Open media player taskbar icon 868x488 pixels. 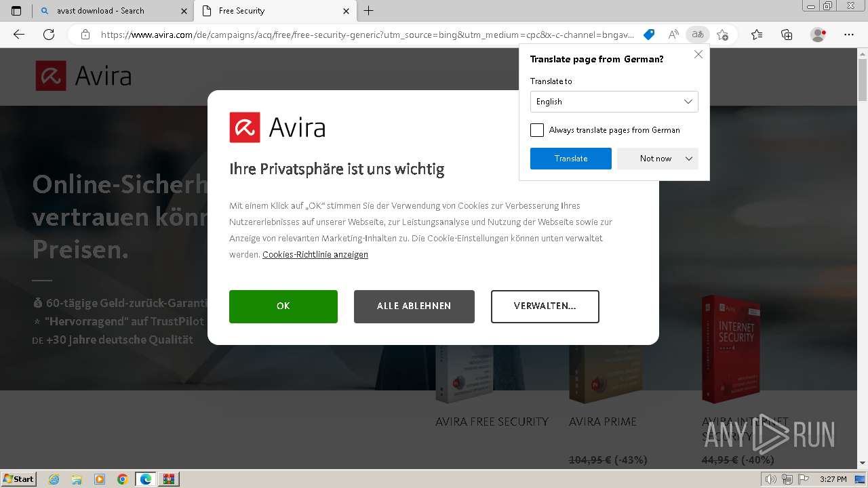pyautogui.click(x=100, y=479)
